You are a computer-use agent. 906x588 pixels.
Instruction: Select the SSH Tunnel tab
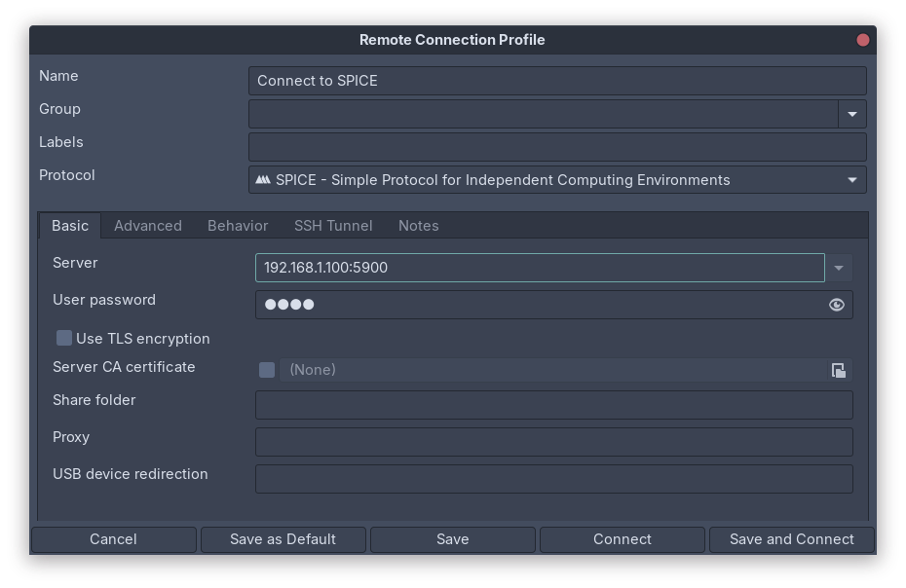pos(333,226)
